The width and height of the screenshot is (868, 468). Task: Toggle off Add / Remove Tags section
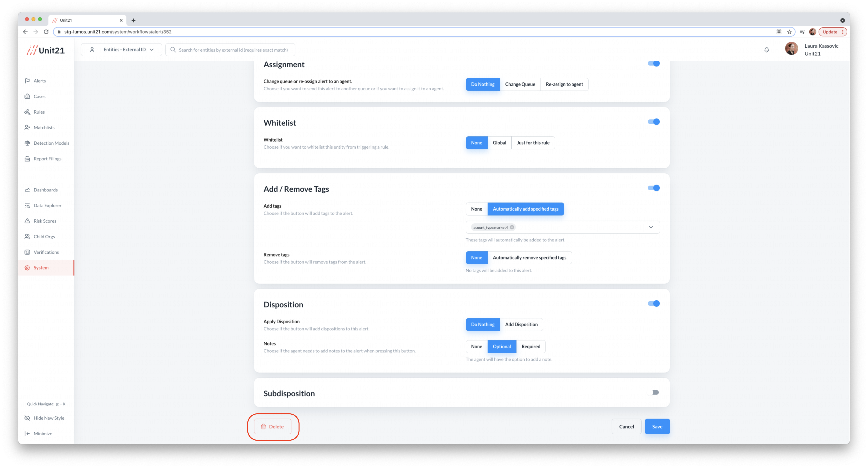tap(653, 188)
